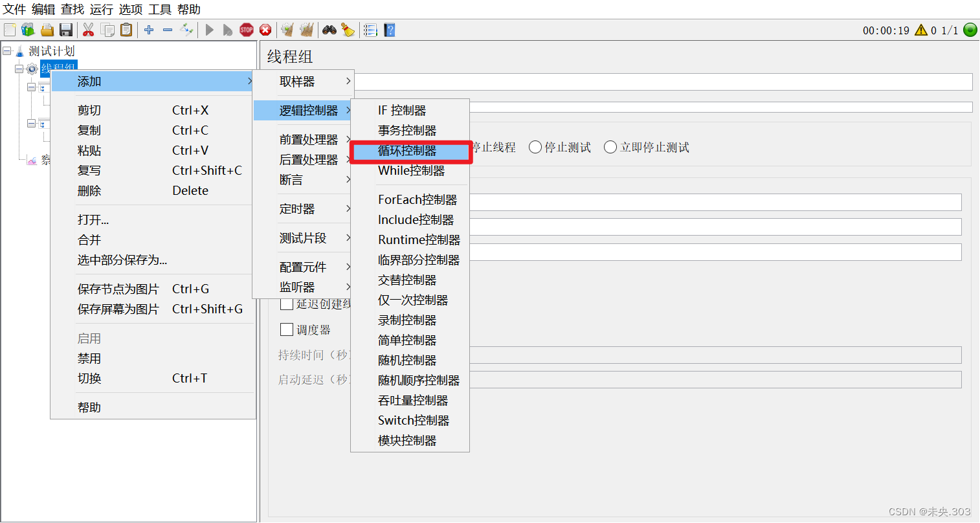Open the 选项 menu

(x=130, y=9)
